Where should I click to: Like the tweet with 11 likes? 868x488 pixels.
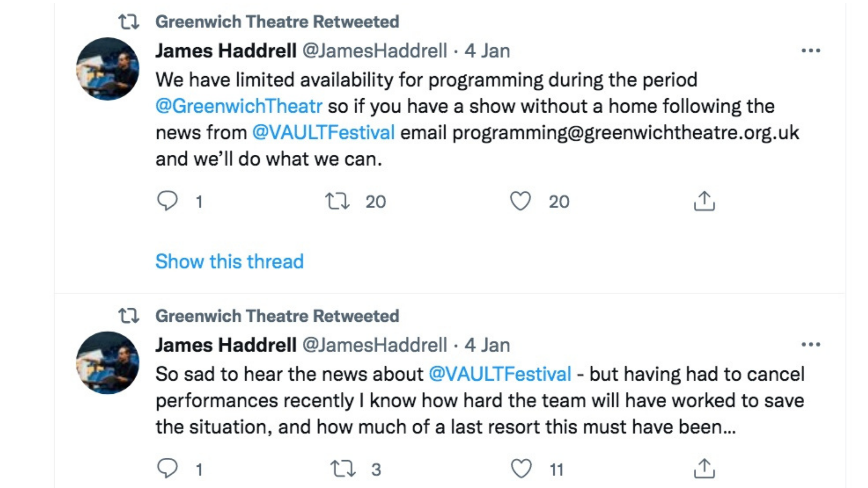coord(521,468)
